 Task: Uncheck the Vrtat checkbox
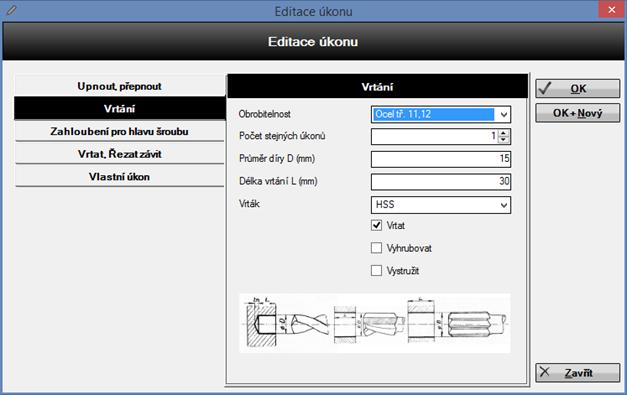point(376,225)
